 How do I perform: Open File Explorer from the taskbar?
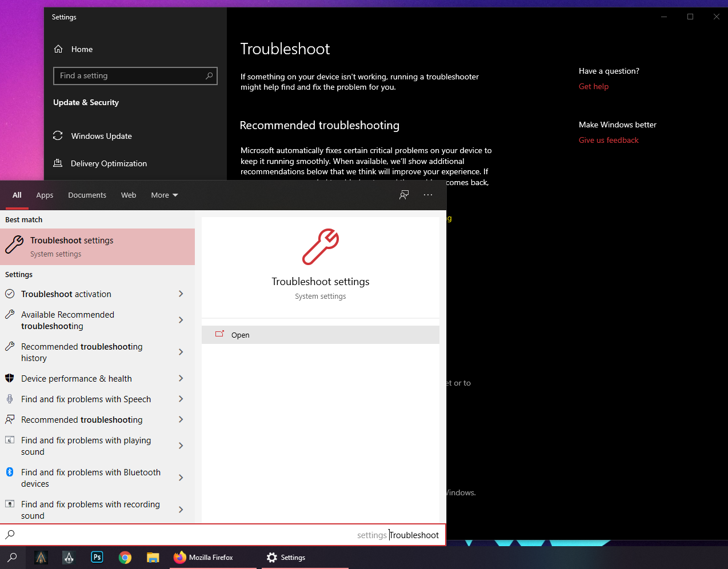(153, 557)
